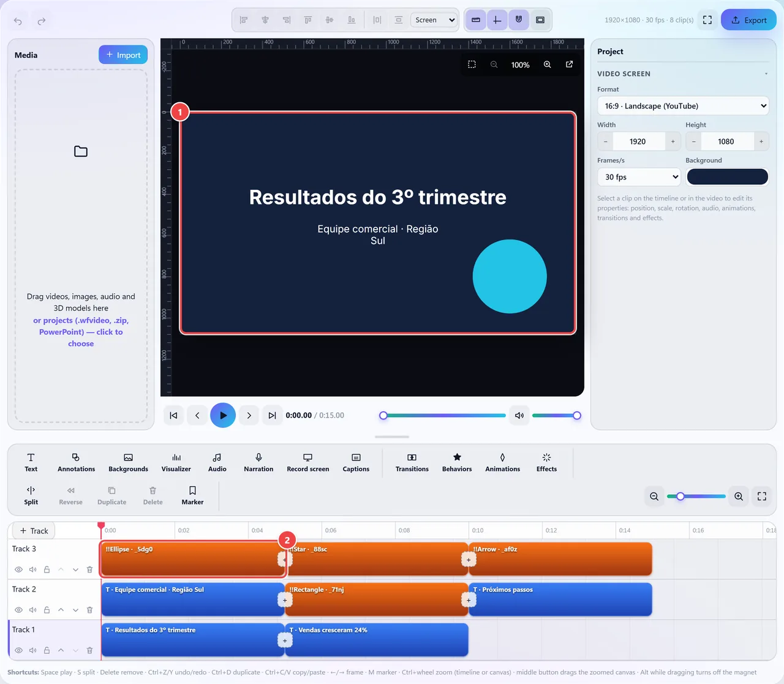784x684 pixels.
Task: Click the Import media button
Action: click(x=123, y=54)
